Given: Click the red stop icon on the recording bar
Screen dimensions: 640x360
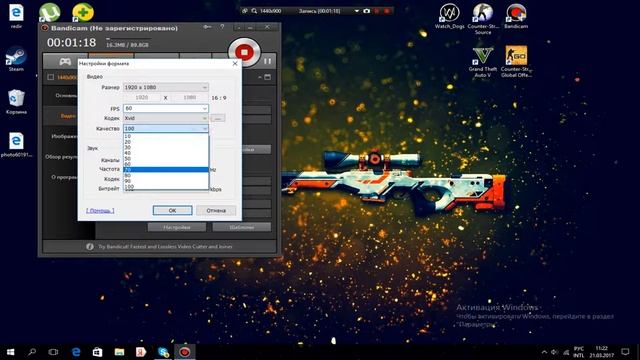Looking at the screenshot, I should (387, 11).
